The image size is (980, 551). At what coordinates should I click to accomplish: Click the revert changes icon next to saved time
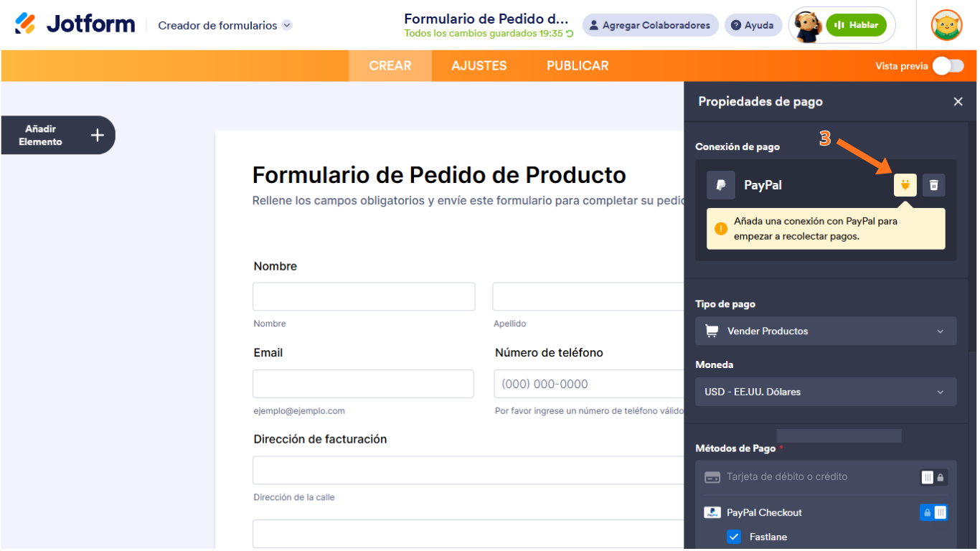[x=570, y=34]
